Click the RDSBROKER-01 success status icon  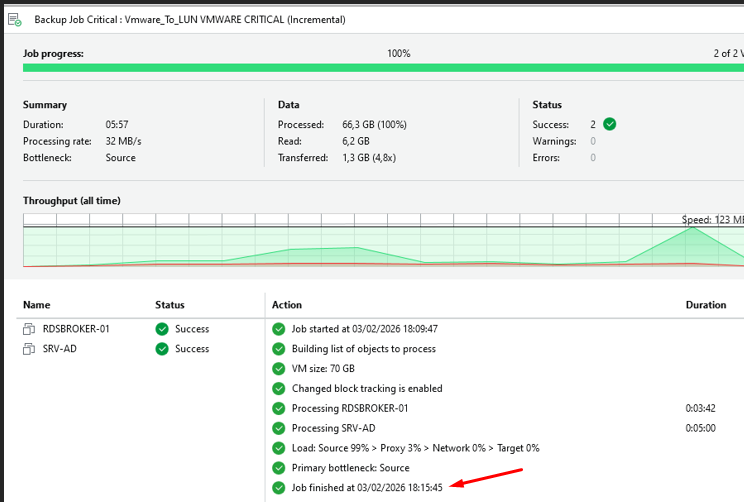[x=162, y=329]
